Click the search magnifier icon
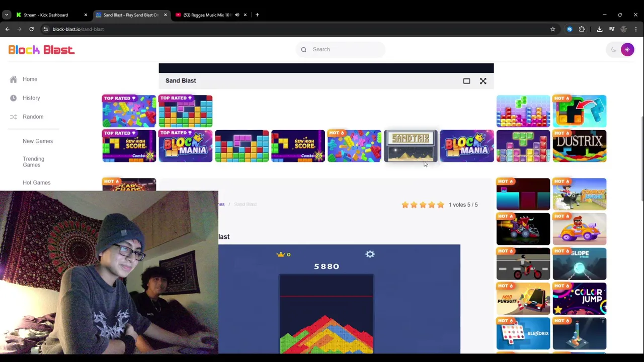 pos(303,50)
